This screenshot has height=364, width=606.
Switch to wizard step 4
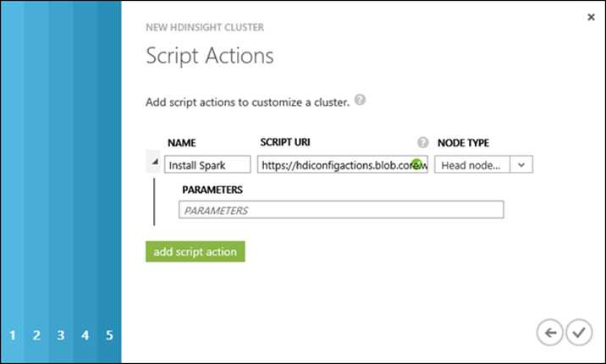click(85, 335)
